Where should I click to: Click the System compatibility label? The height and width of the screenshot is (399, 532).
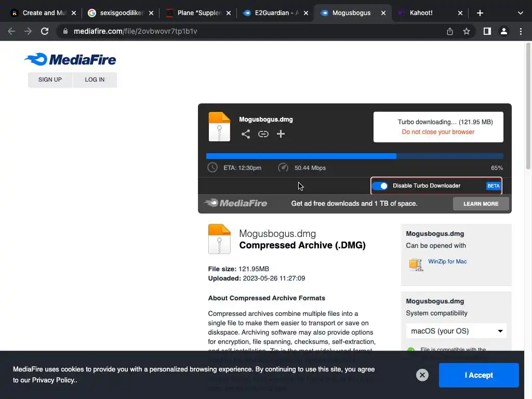tap(436, 313)
